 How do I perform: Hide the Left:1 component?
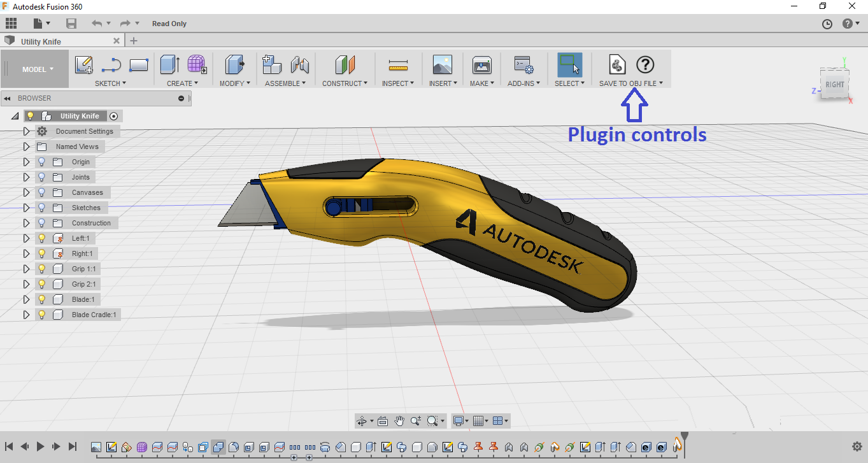(x=42, y=238)
